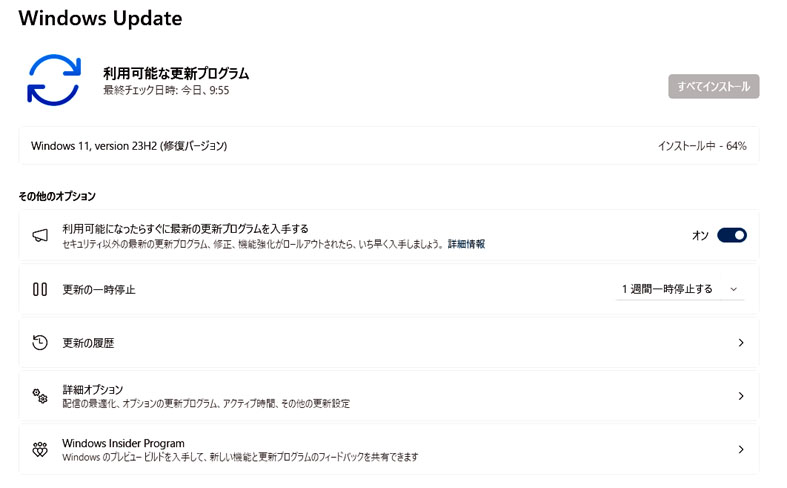Click the オン label beside the toggle
This screenshot has height=488, width=787.
pyautogui.click(x=700, y=235)
